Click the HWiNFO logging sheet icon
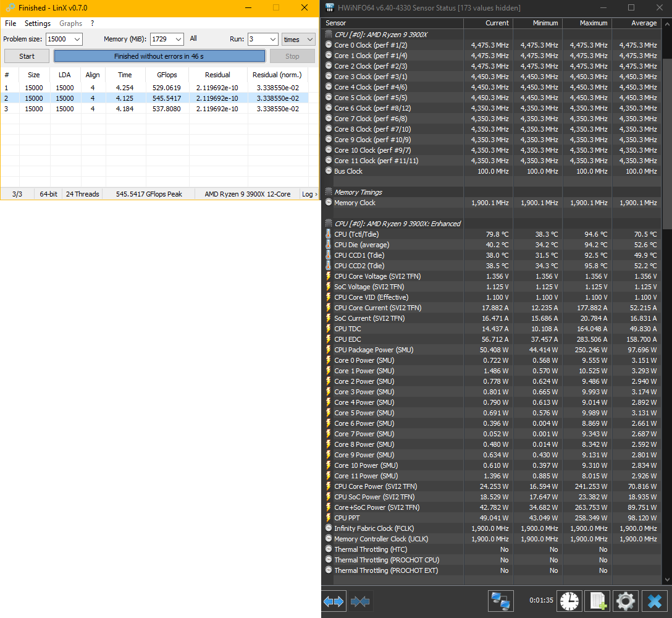 597,601
